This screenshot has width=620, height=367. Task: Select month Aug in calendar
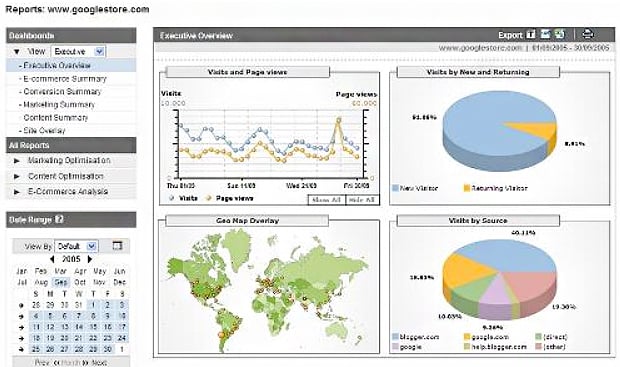[41, 282]
